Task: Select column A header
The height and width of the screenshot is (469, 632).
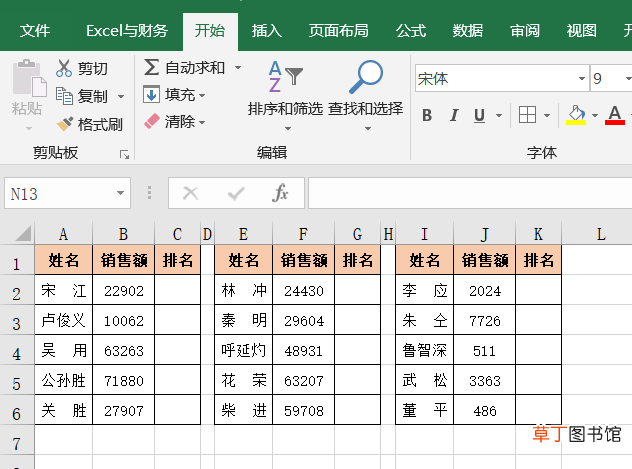Action: coord(63,234)
